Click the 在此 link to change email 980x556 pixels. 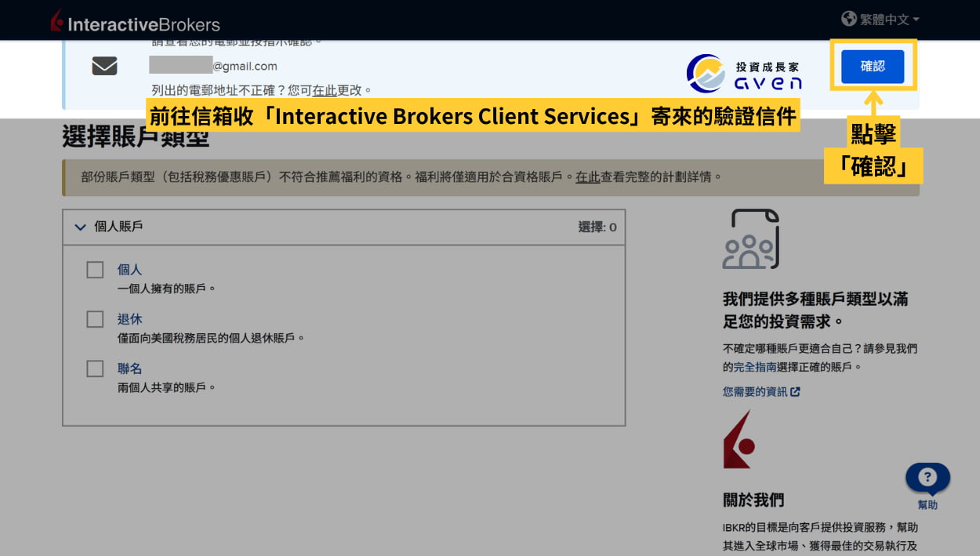[325, 90]
